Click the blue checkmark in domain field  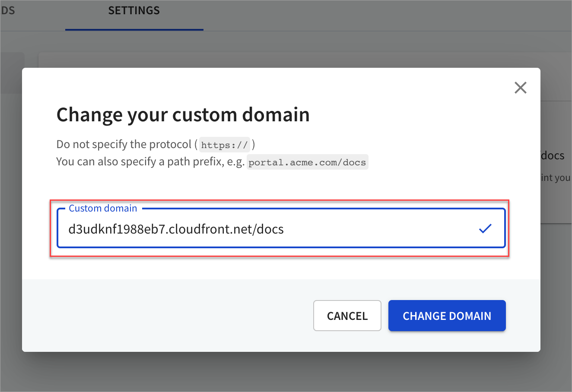click(x=486, y=229)
